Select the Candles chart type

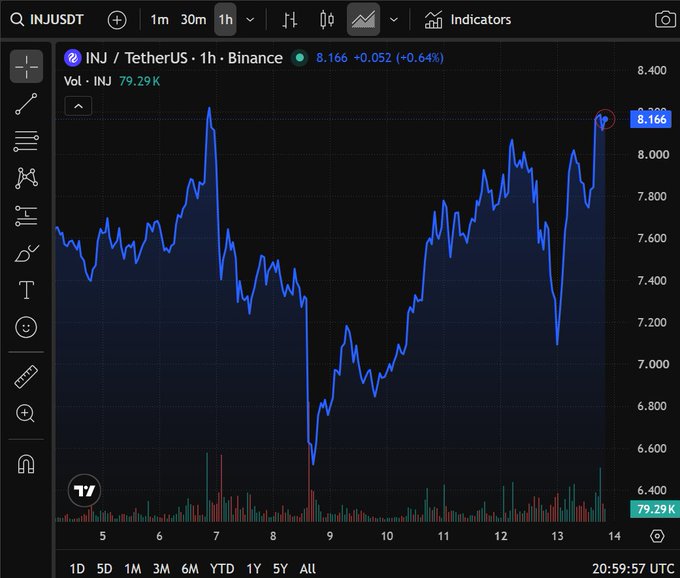click(x=327, y=20)
